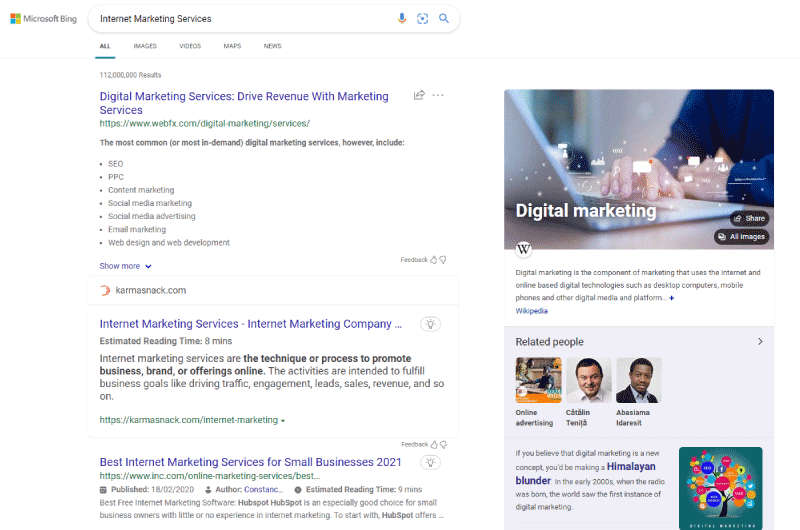Open visual search camera icon

[422, 18]
